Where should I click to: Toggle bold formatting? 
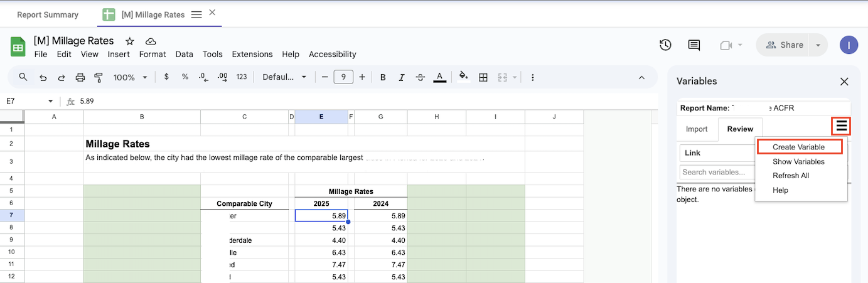point(382,77)
